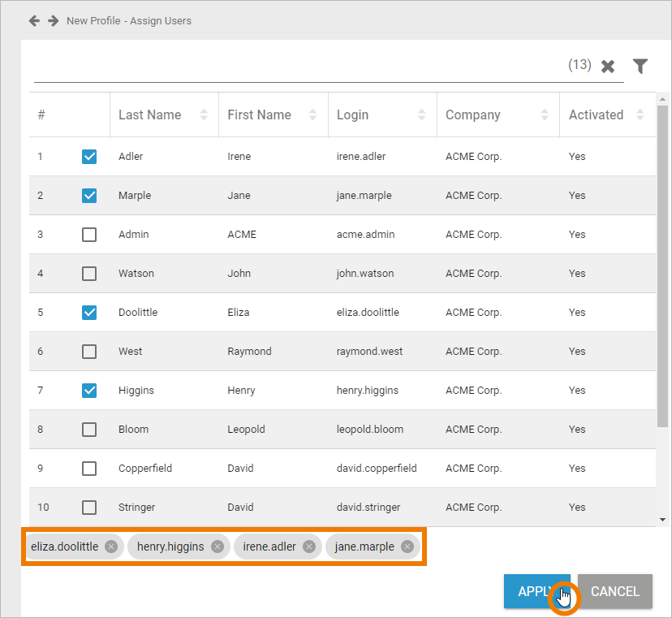Clear the search with the X icon
The width and height of the screenshot is (672, 618).
coord(608,66)
